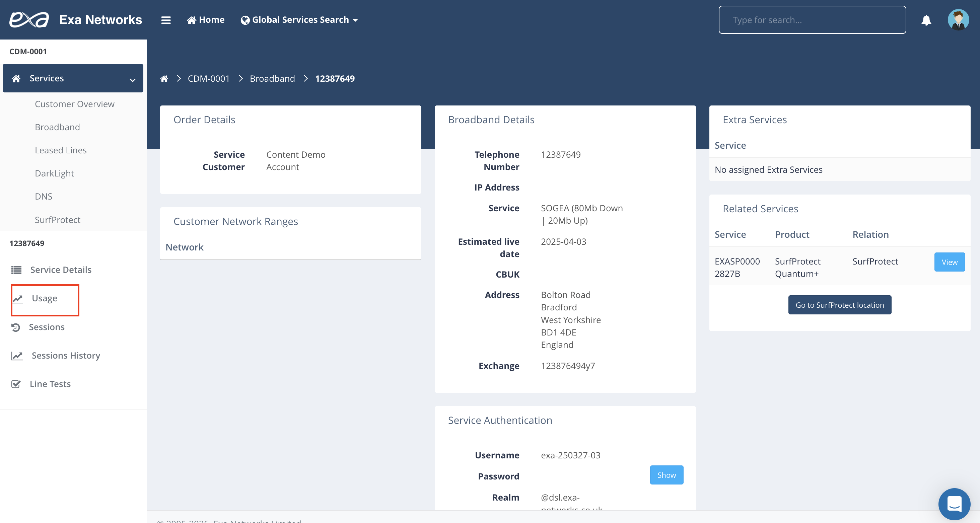Screen dimensions: 980x523
Task: Click the Exa Networks logo
Action: 29,20
